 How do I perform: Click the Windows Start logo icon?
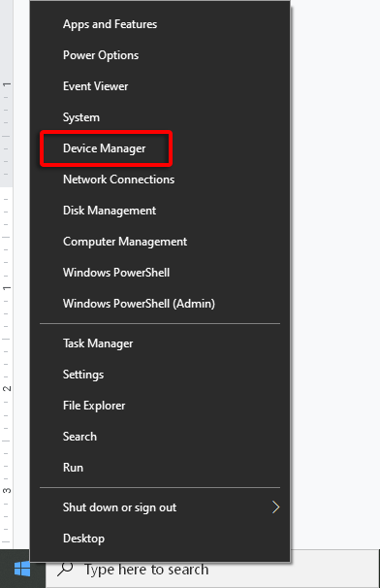[x=22, y=569]
